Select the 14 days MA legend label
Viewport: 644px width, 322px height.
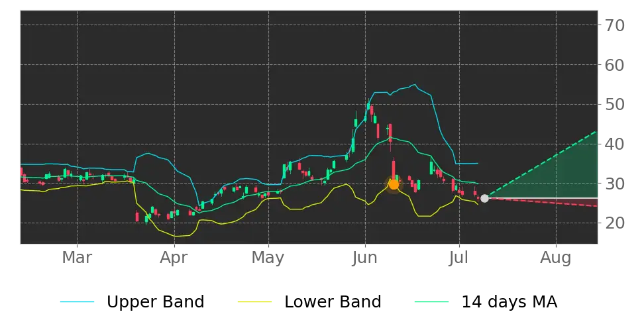pos(510,302)
